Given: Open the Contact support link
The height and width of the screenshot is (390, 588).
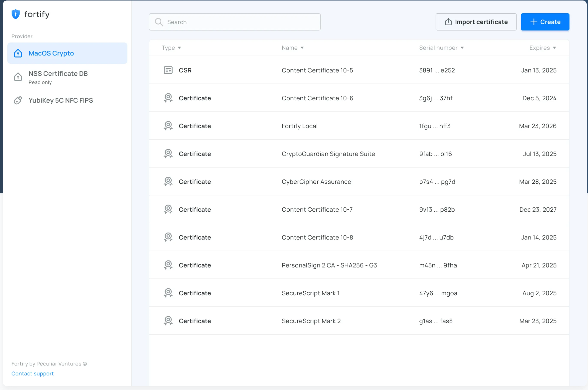Looking at the screenshot, I should tap(33, 373).
